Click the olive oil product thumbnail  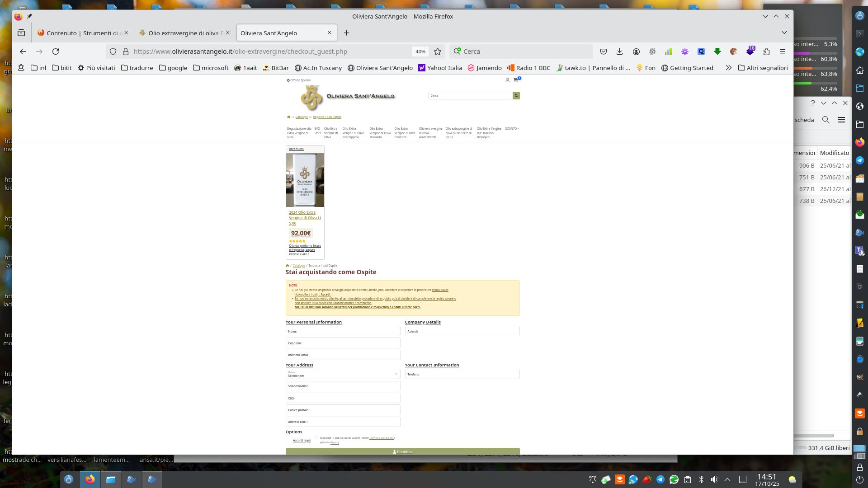[x=305, y=180]
